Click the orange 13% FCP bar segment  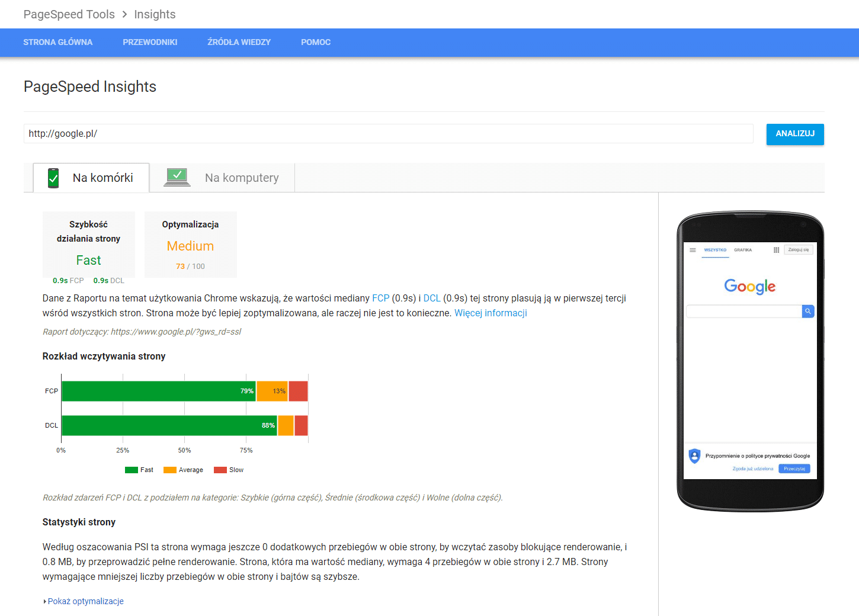click(x=272, y=391)
